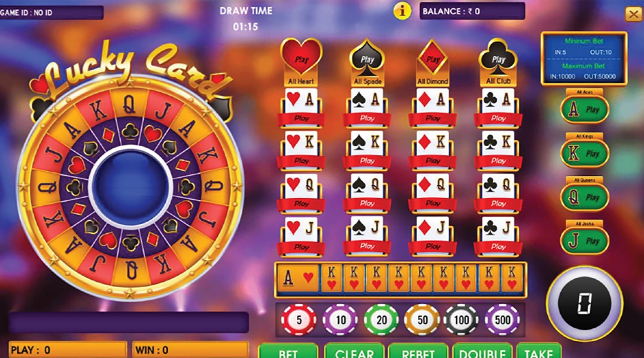This screenshot has width=644, height=358.
Task: Play the All Spade suit icon
Action: (x=368, y=58)
